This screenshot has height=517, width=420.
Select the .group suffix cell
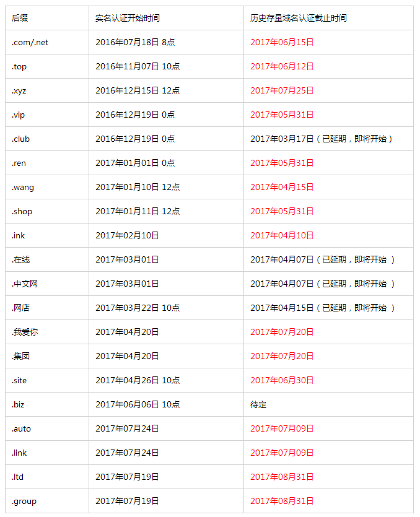24,501
